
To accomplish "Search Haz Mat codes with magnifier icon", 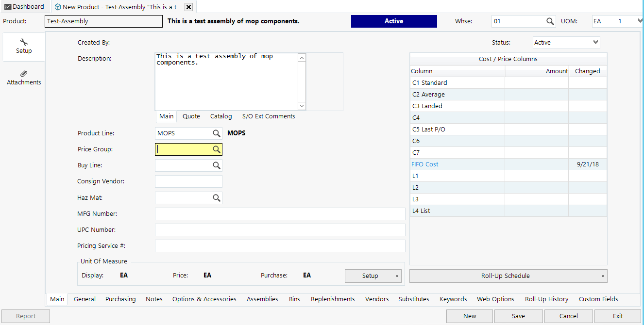I will [x=217, y=197].
